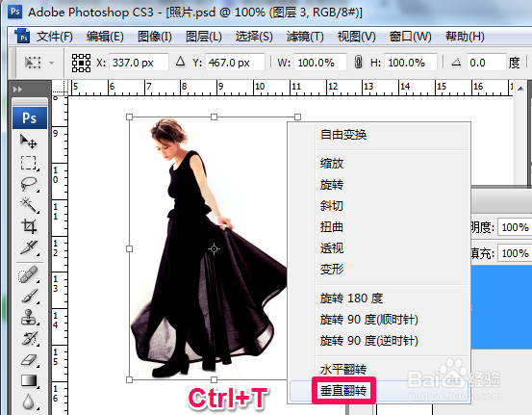This screenshot has height=415, width=532.
Task: Click the rotation angle field 0.0
Action: (486, 63)
